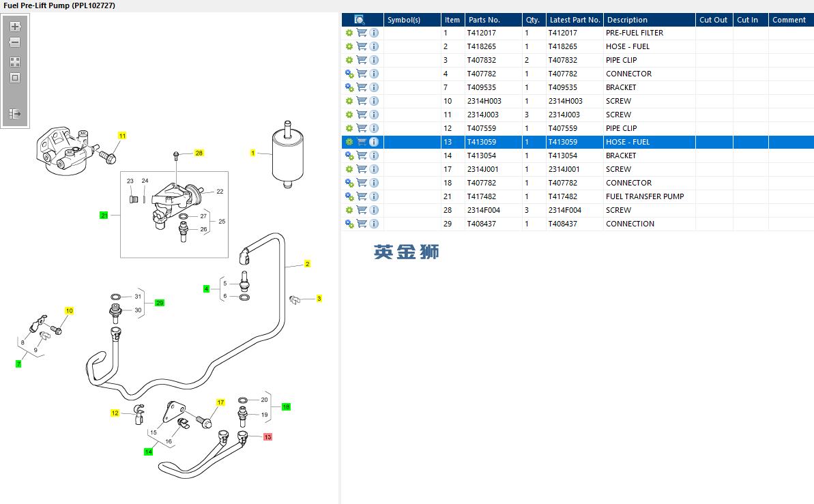Click gear icon for item 1 row
The width and height of the screenshot is (814, 504).
[x=349, y=33]
